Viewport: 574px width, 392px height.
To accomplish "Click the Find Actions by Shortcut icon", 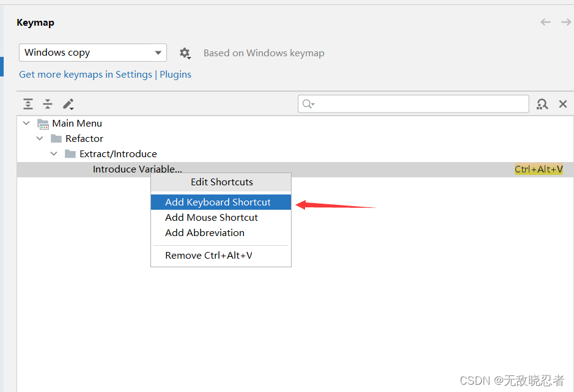I will coord(542,104).
